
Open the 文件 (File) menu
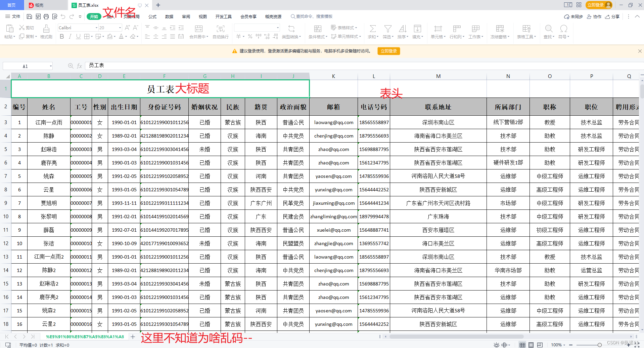tap(13, 16)
